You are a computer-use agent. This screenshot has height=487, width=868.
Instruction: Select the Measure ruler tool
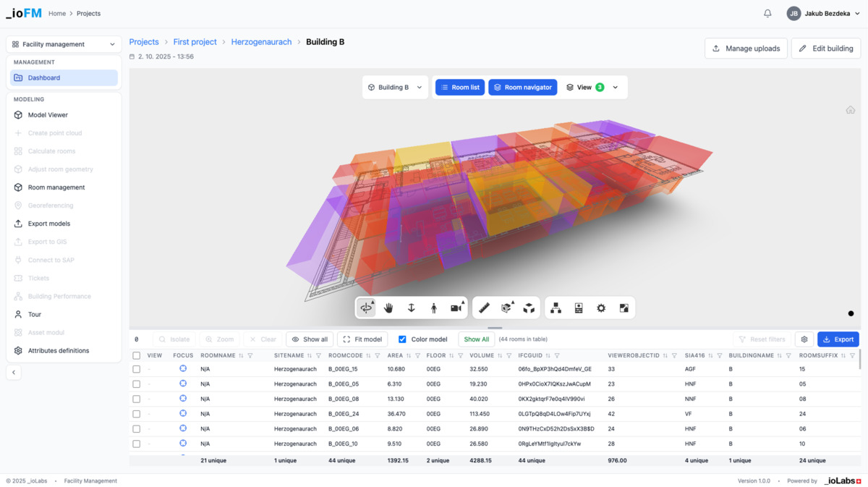[x=484, y=308]
